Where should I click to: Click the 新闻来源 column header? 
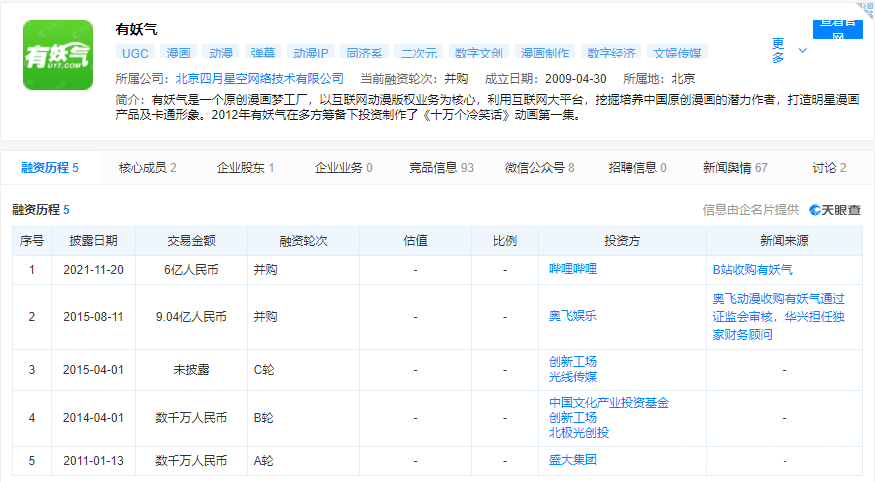(784, 241)
